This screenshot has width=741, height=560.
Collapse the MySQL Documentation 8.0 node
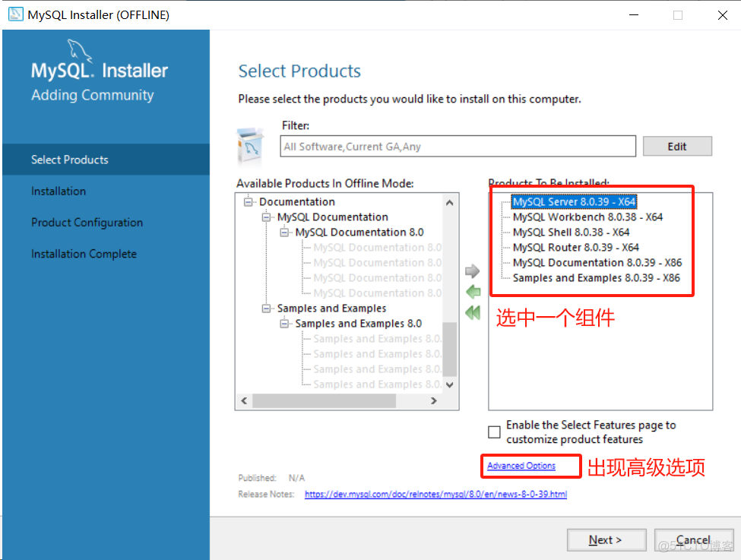tap(284, 232)
